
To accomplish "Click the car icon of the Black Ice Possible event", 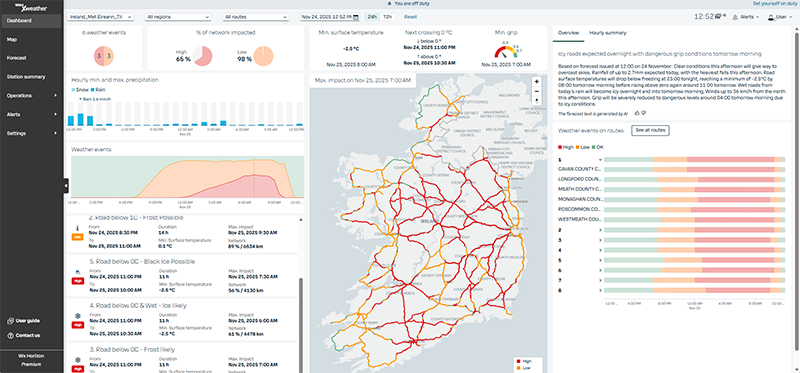I will [77, 271].
